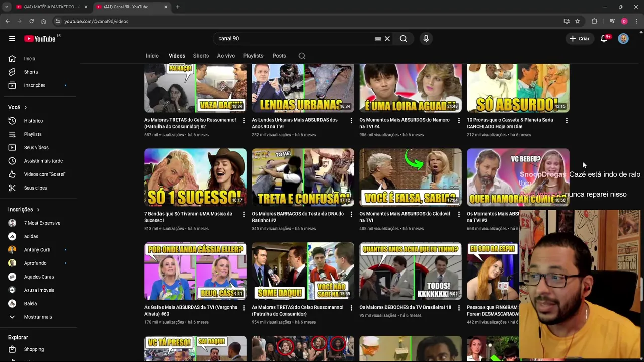
Task: Start voice search with microphone icon
Action: [426, 39]
